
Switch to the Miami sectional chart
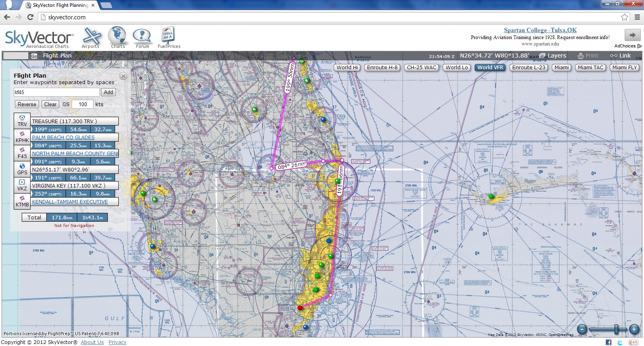(561, 68)
